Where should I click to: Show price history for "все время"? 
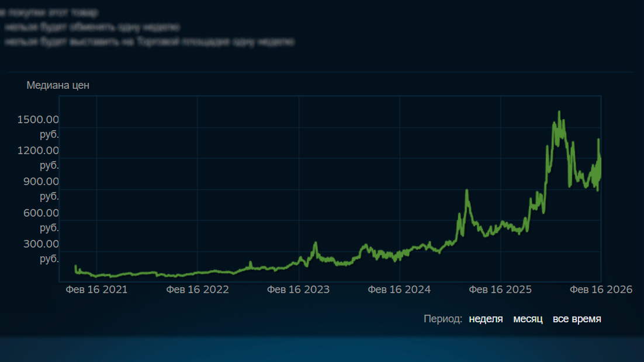[x=577, y=319]
